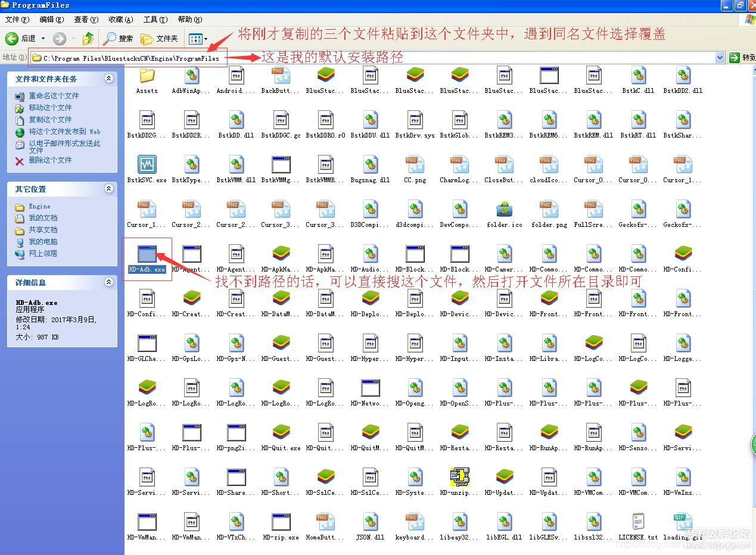Screen dimensions: 756x555
Task: Select the JSON.dll file
Action: (371, 526)
